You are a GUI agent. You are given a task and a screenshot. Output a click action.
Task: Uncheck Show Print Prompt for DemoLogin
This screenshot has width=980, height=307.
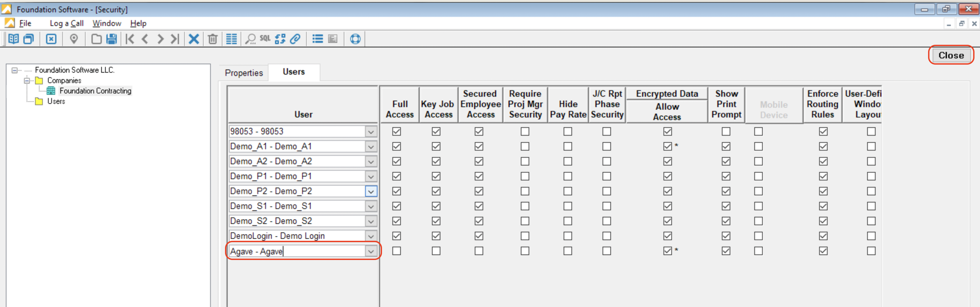click(x=726, y=236)
